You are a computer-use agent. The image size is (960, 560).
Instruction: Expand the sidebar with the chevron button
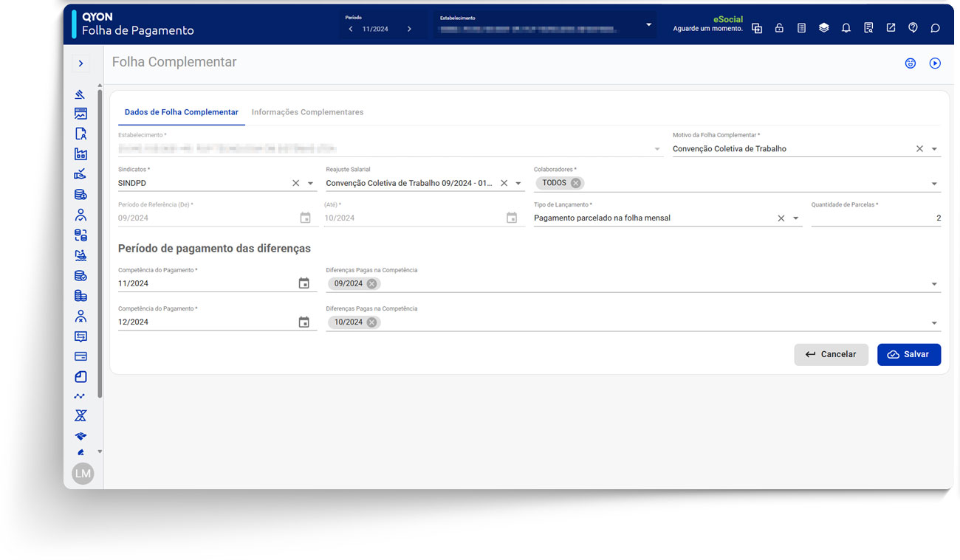[81, 63]
